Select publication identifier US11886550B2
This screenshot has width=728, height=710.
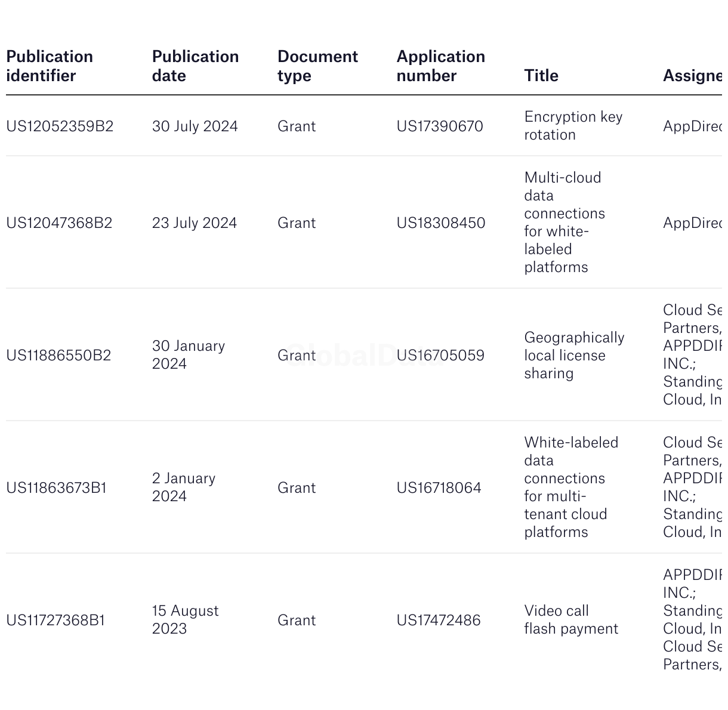point(58,356)
